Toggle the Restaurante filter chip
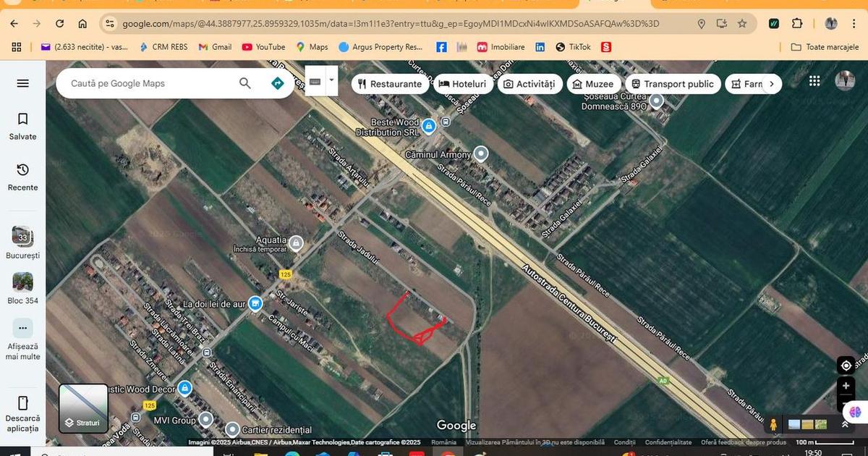Image resolution: width=868 pixels, height=456 pixels. click(x=391, y=83)
